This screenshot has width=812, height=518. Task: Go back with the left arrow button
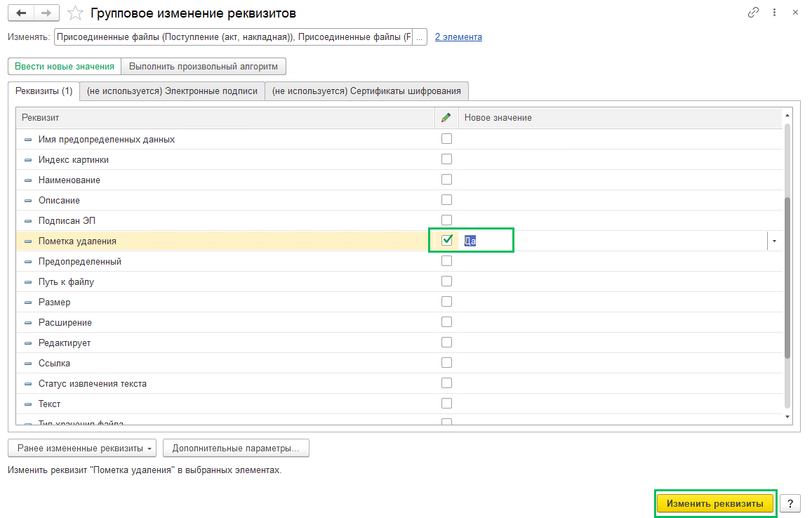(21, 13)
